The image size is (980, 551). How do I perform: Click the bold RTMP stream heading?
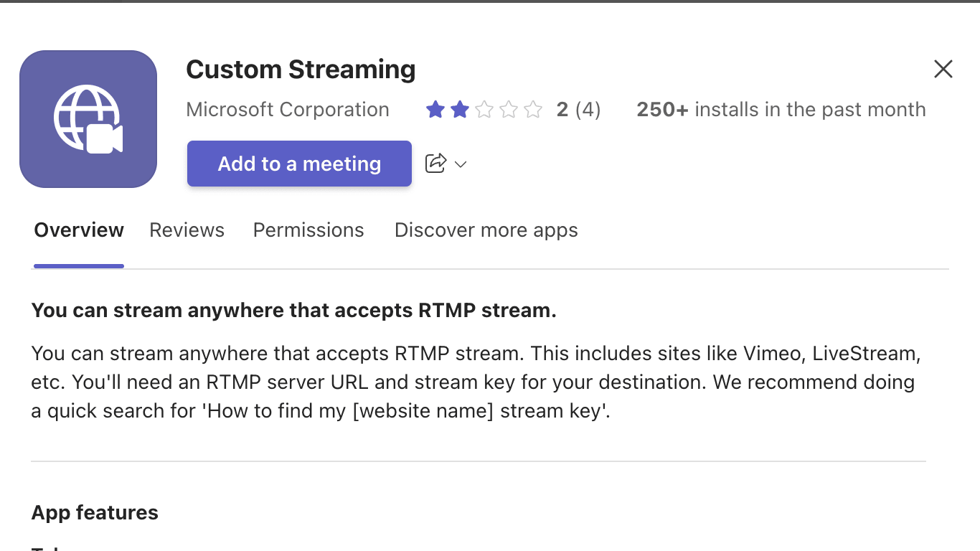(x=294, y=311)
